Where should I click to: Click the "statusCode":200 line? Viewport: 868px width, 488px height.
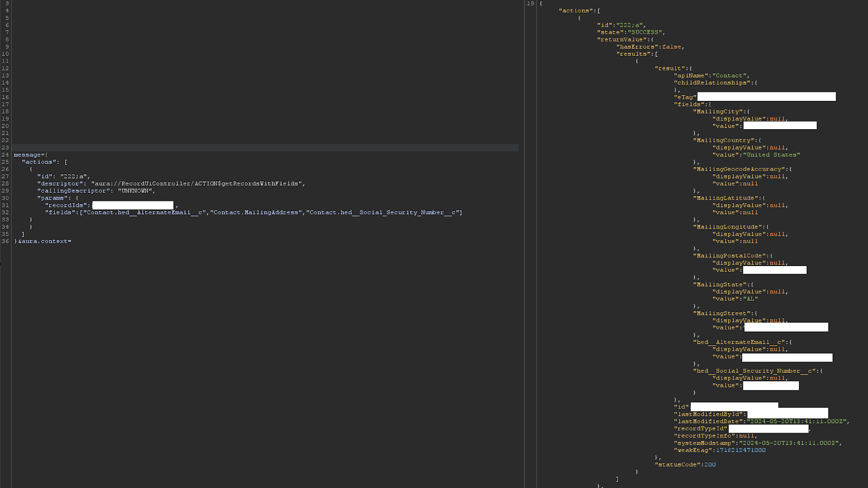pos(685,465)
